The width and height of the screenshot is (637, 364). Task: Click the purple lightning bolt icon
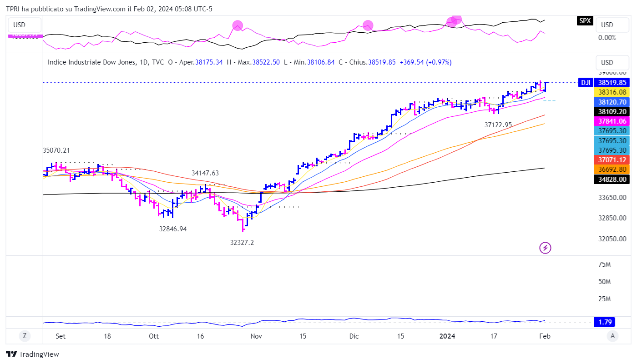[545, 248]
